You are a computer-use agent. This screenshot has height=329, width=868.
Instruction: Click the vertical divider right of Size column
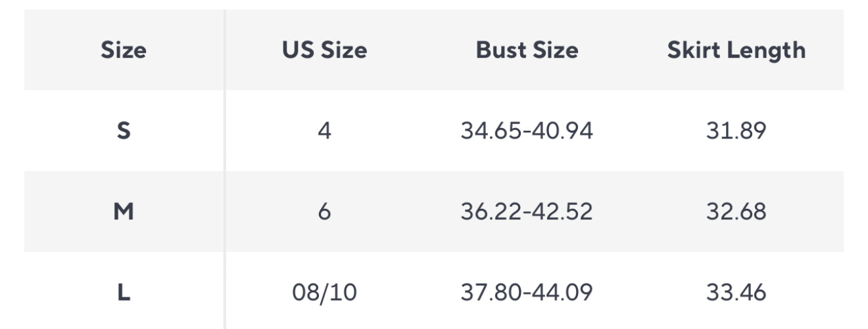click(x=224, y=171)
